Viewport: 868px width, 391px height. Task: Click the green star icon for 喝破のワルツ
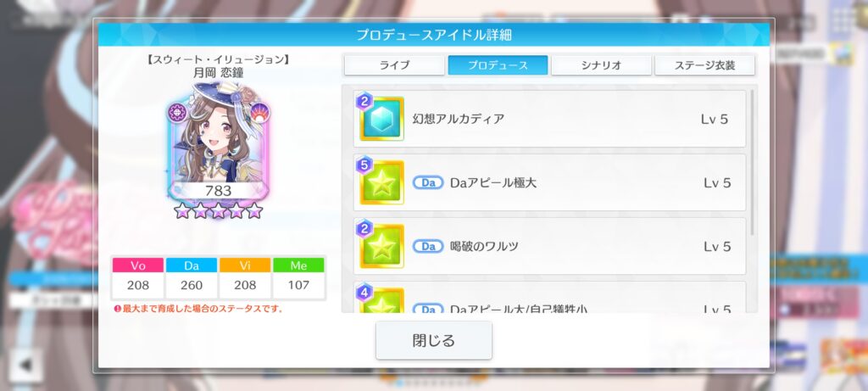[x=382, y=247]
